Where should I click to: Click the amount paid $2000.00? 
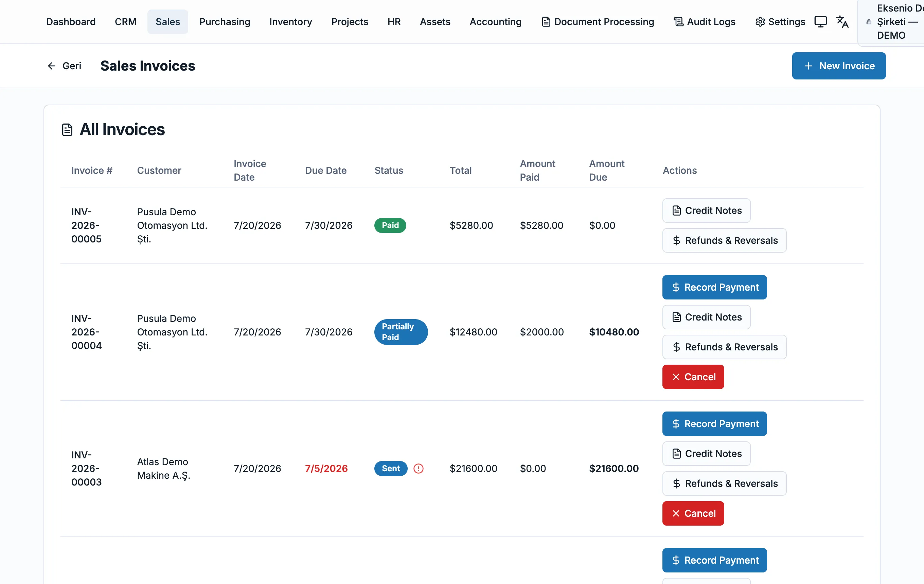click(541, 332)
